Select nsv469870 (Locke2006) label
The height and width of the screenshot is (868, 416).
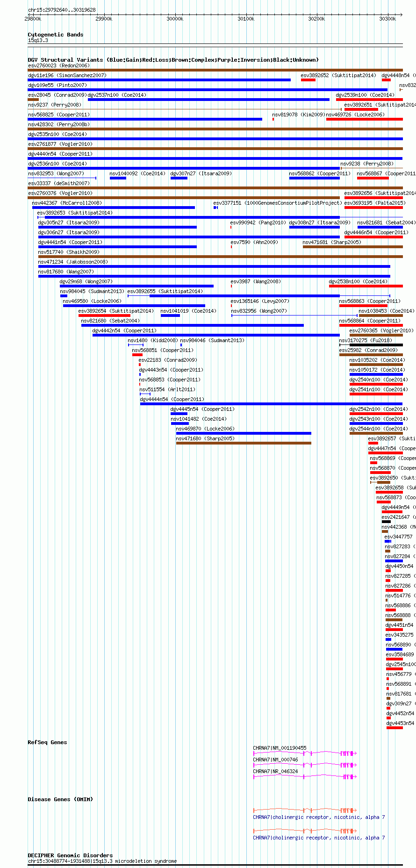(205, 429)
